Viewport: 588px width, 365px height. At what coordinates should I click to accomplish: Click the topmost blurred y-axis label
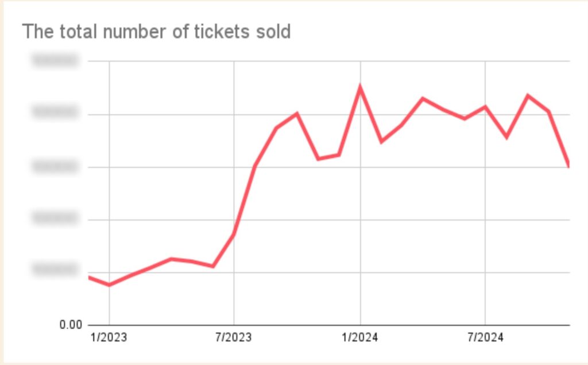(55, 61)
